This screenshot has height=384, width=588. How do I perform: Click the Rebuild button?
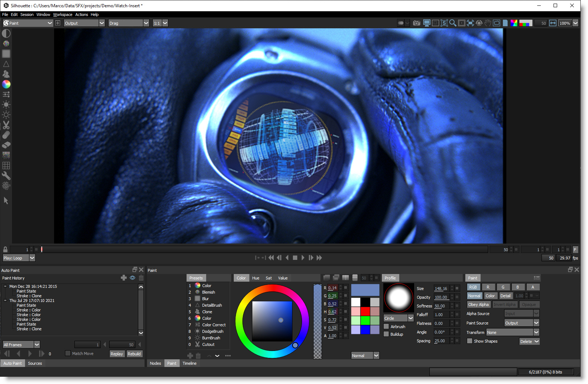[134, 354]
